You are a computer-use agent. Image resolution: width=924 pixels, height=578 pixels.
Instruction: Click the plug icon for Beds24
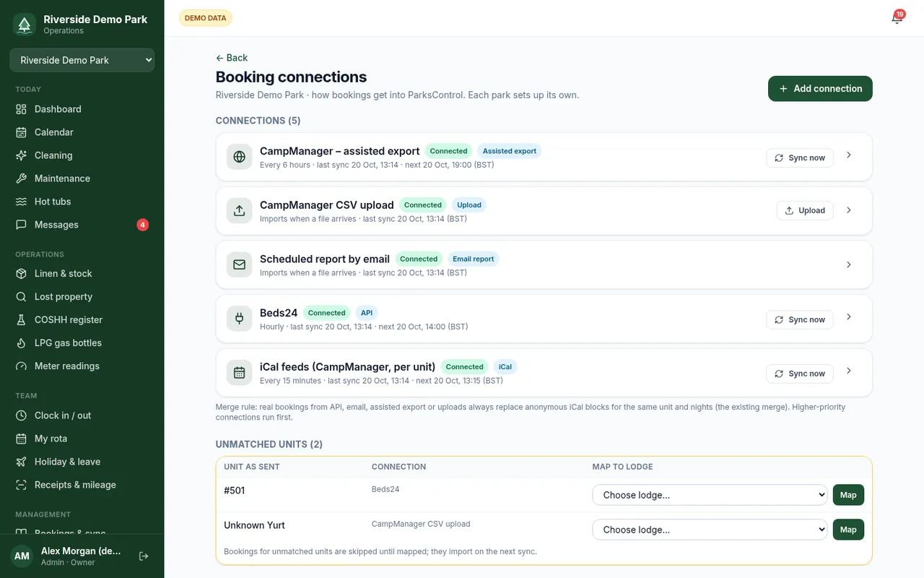(x=240, y=319)
